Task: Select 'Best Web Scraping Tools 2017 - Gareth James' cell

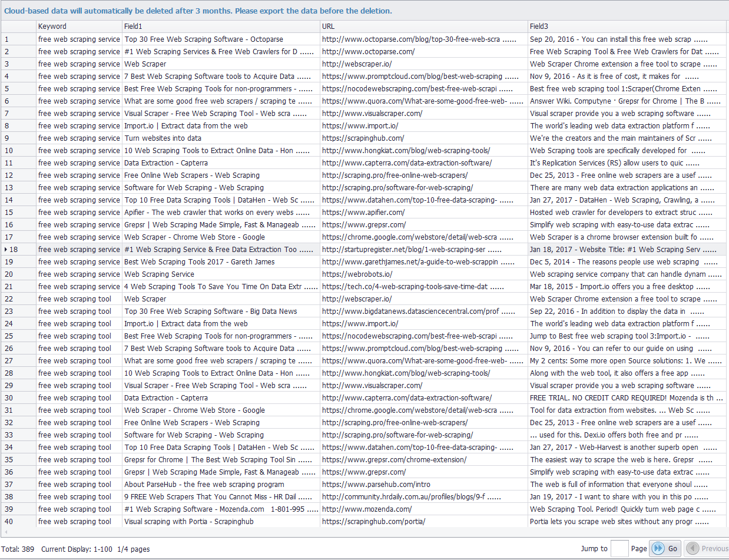Action: pyautogui.click(x=221, y=262)
